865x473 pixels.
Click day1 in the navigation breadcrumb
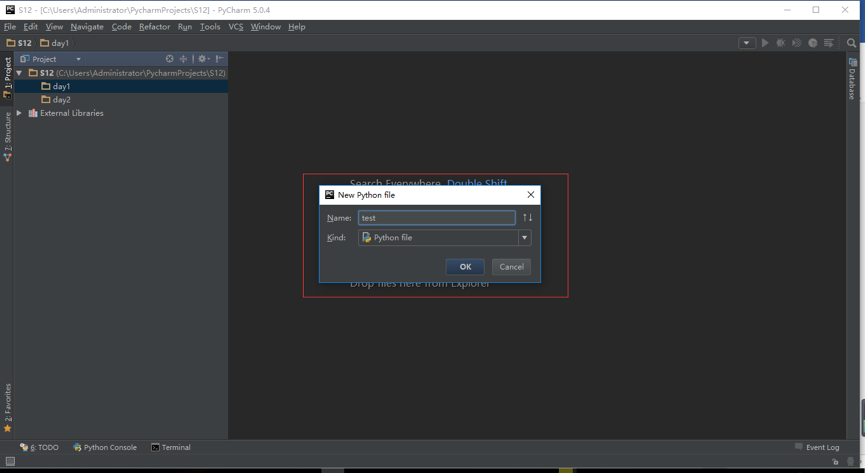[55, 42]
